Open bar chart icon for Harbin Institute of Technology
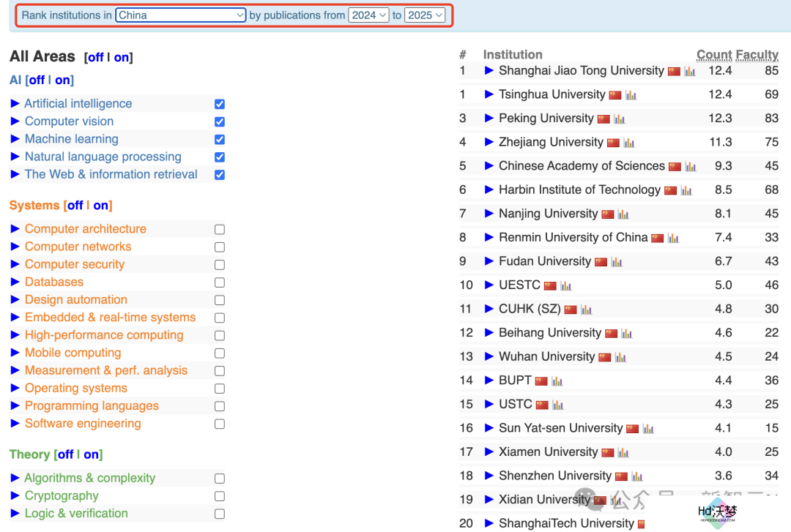Image resolution: width=791 pixels, height=532 pixels. (x=686, y=190)
